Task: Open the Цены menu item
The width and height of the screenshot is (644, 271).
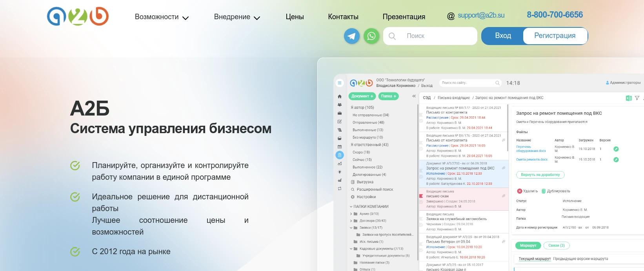Action: 295,17
